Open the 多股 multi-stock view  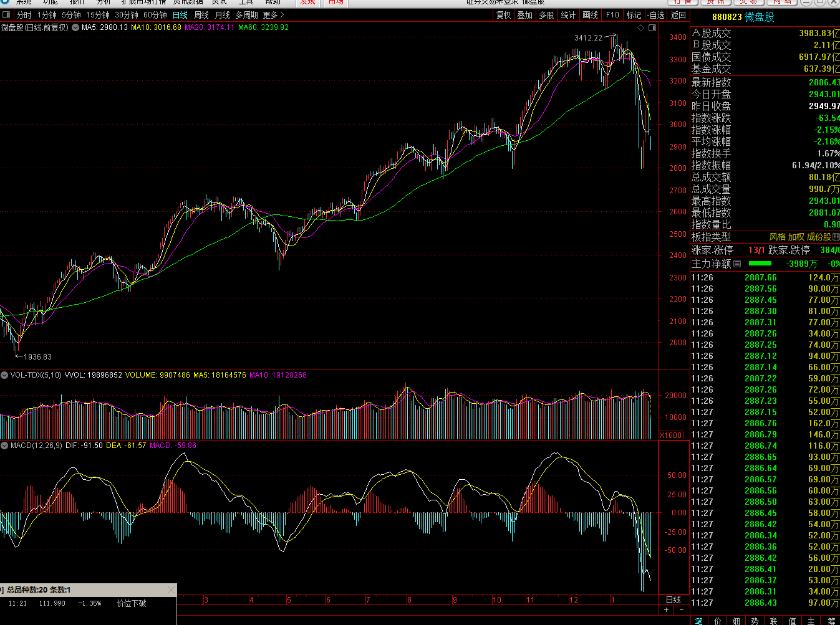tap(546, 15)
